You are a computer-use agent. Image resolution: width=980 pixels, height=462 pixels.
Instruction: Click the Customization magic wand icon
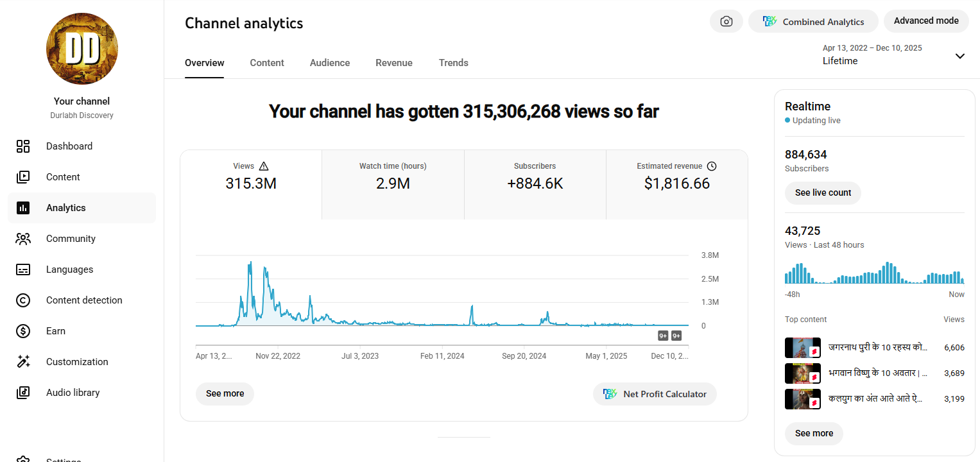23,362
